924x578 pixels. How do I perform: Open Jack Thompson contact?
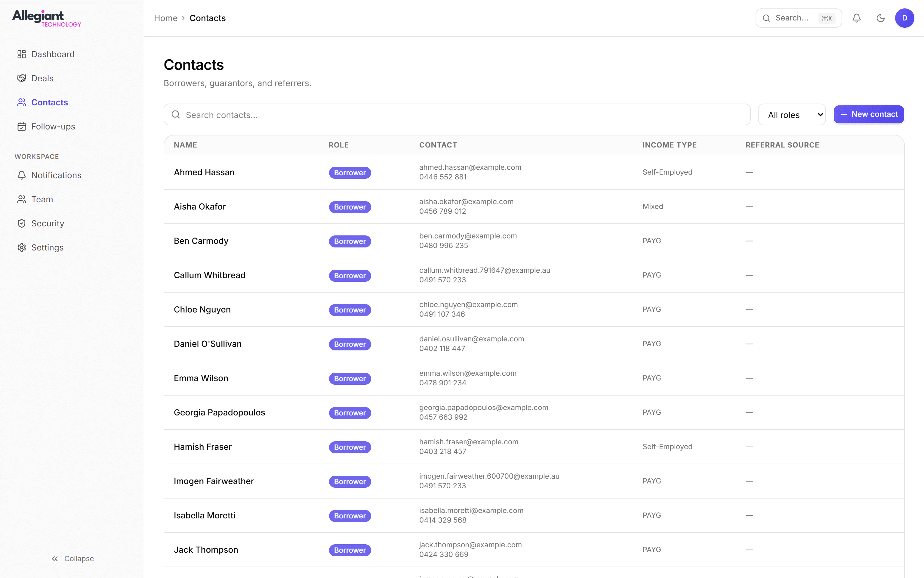(x=206, y=550)
